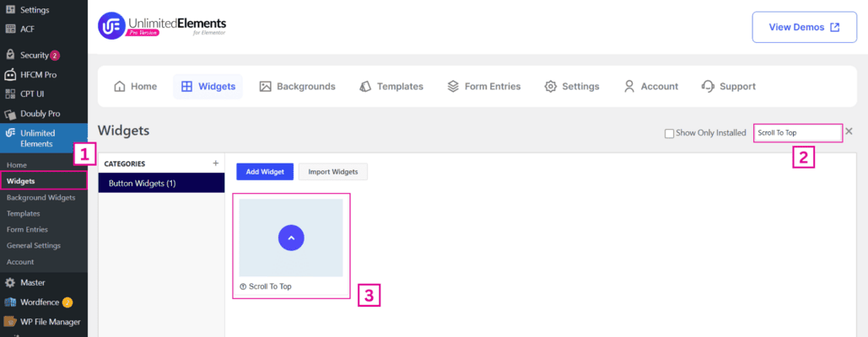
Task: Select the Scroll To Top widget thumbnail
Action: 291,238
